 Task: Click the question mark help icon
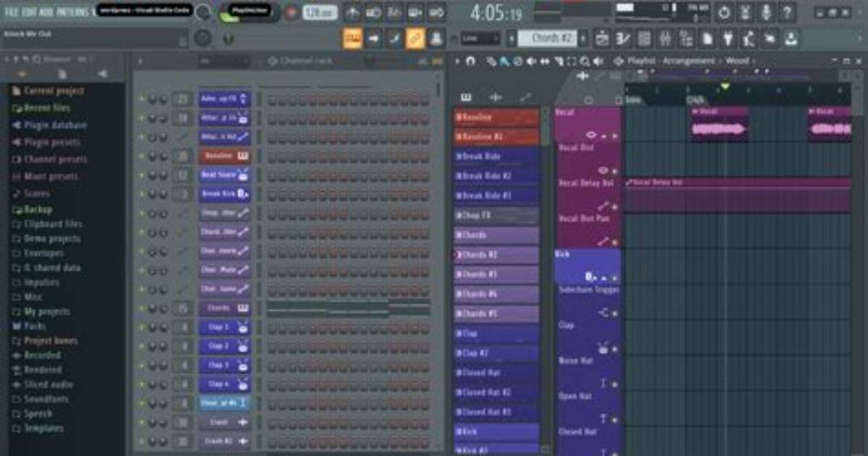[787, 12]
